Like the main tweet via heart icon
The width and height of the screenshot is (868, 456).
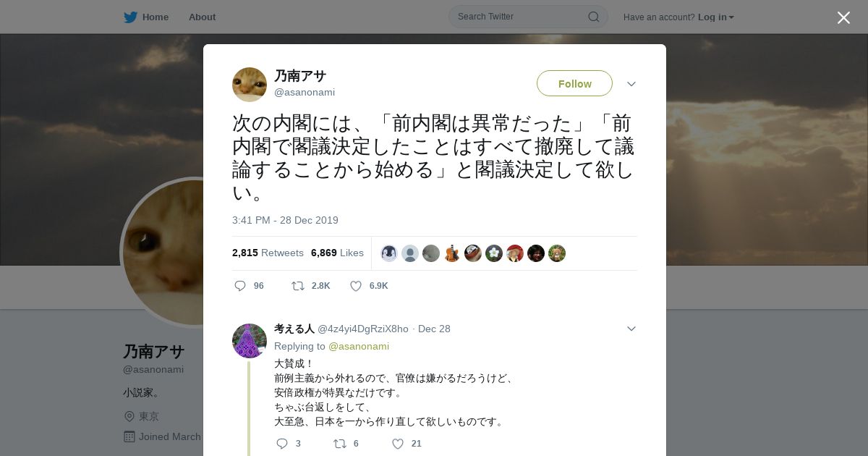pos(356,286)
